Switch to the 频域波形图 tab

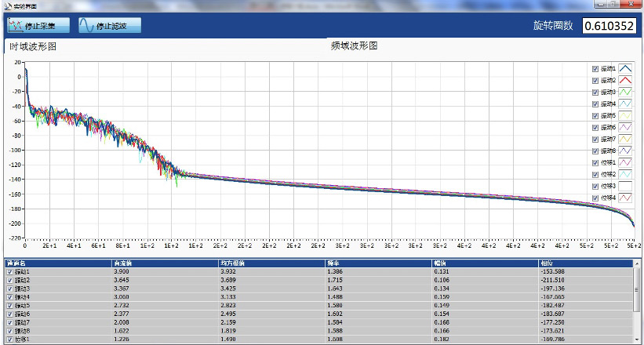[x=355, y=47]
